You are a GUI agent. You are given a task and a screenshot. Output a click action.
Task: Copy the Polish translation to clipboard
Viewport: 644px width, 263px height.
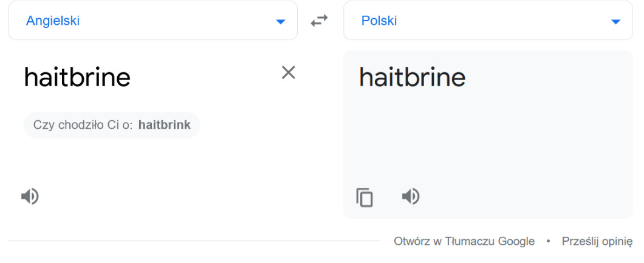click(x=365, y=197)
